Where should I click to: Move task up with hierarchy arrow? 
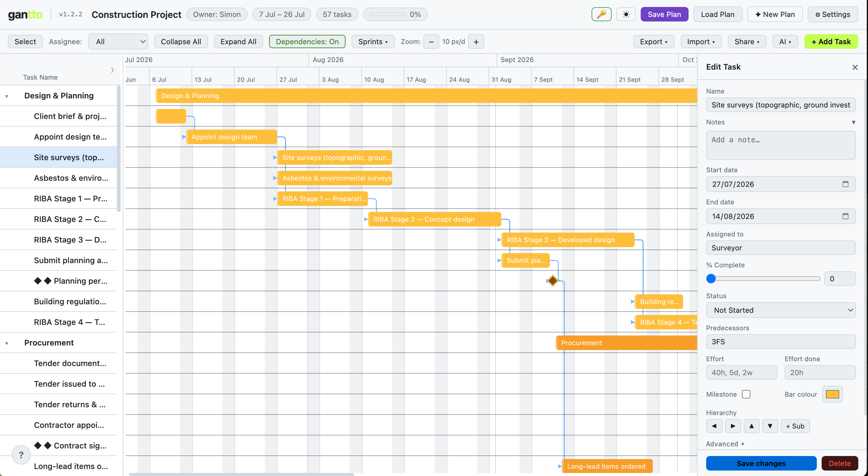pos(751,426)
